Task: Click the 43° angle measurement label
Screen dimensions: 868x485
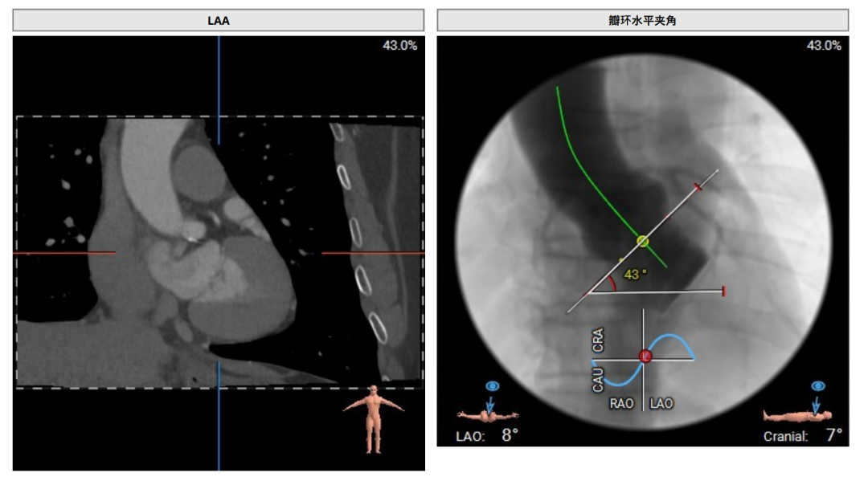Action: pyautogui.click(x=635, y=275)
